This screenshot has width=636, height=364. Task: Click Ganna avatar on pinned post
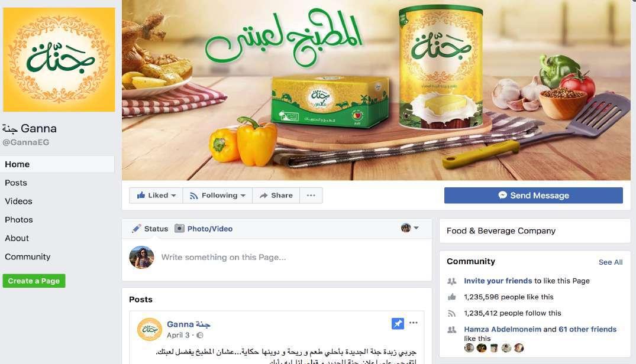point(150,329)
